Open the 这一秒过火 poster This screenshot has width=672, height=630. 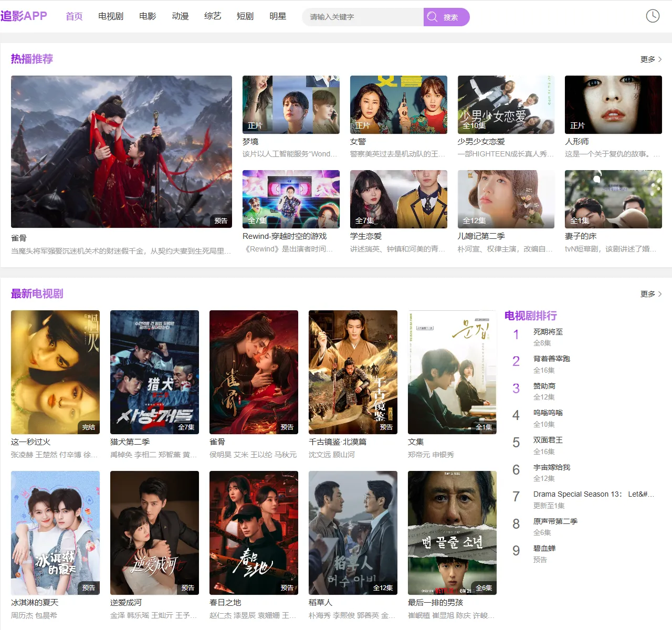[55, 372]
